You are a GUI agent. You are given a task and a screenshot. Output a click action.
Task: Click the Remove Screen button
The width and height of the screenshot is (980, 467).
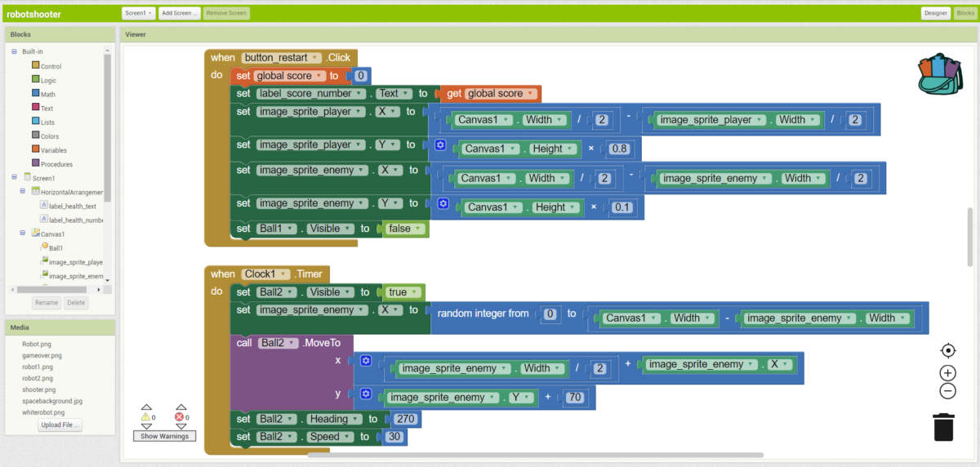(x=227, y=13)
